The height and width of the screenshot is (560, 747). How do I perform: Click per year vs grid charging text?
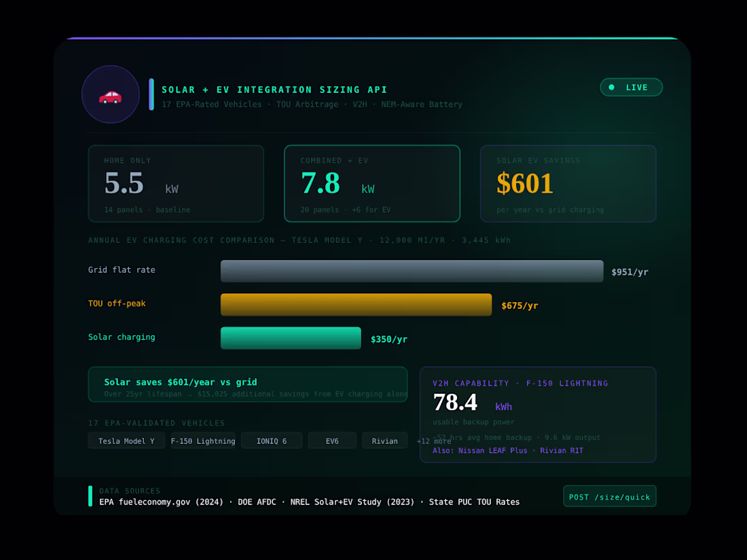(550, 210)
